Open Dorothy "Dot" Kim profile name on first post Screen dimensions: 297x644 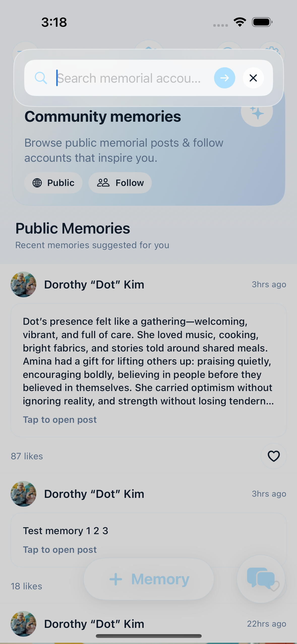tap(94, 285)
